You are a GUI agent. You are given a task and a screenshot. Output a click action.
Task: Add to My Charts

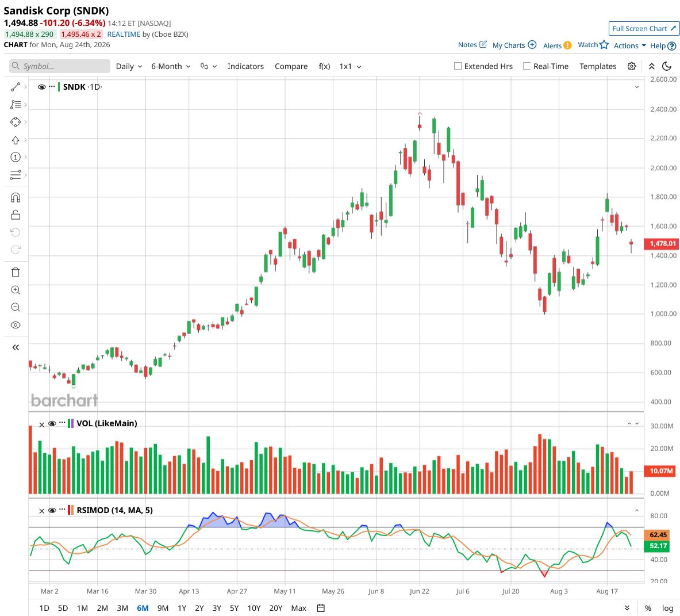pyautogui.click(x=514, y=45)
